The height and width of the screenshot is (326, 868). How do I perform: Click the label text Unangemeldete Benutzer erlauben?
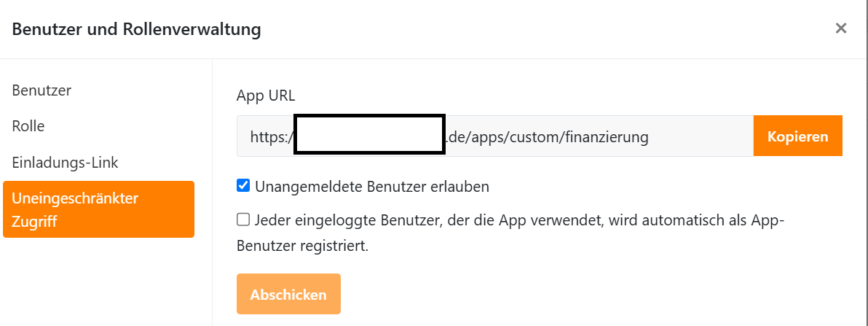click(372, 187)
